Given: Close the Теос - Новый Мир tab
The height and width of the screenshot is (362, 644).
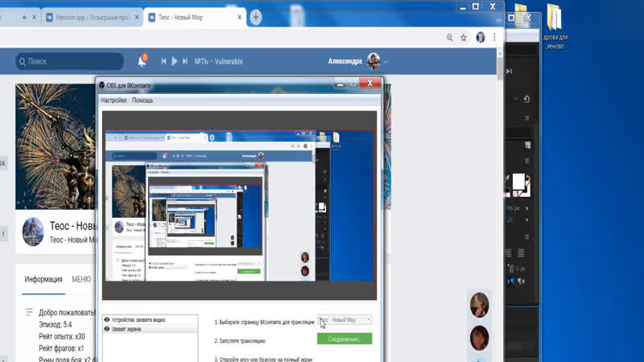Looking at the screenshot, I should click(x=239, y=17).
